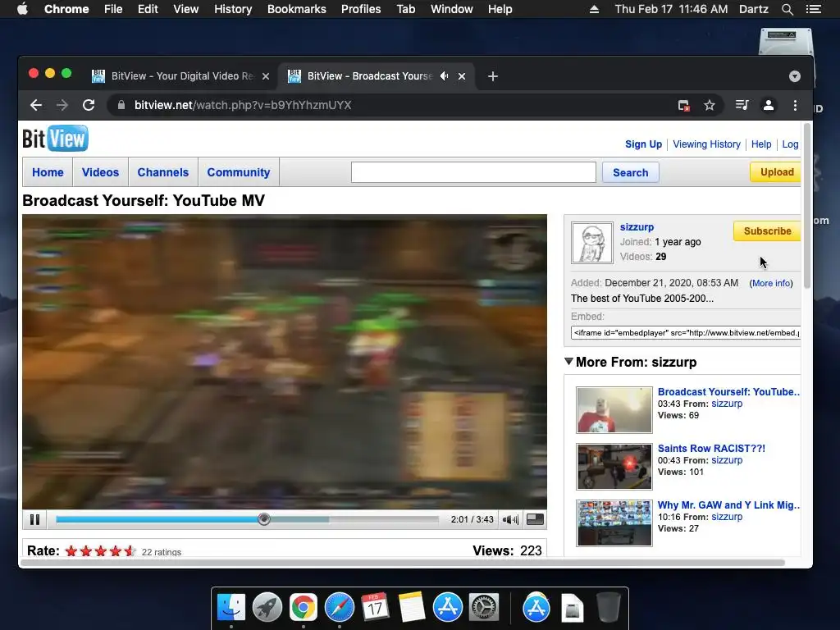This screenshot has width=840, height=630.
Task: Open Finder from the Dock
Action: click(231, 608)
